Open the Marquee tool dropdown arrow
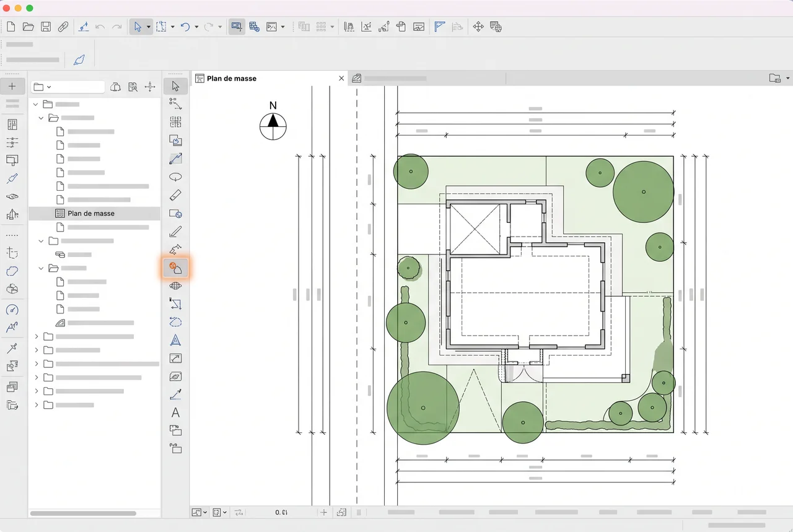 click(172, 27)
